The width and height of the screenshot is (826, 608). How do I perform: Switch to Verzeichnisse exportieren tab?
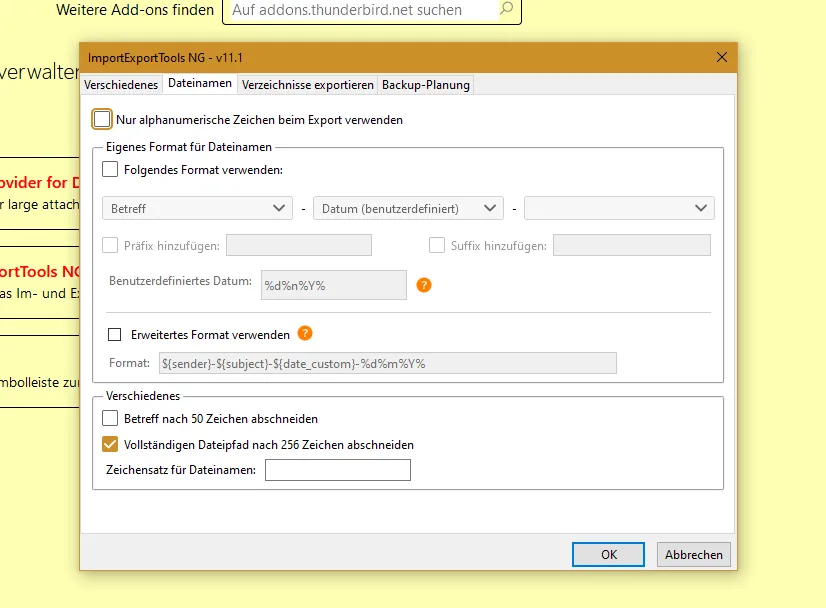point(308,85)
